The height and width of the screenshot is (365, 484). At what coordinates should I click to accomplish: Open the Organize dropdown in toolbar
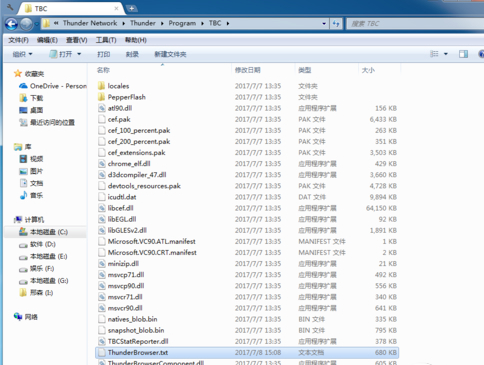tap(22, 54)
